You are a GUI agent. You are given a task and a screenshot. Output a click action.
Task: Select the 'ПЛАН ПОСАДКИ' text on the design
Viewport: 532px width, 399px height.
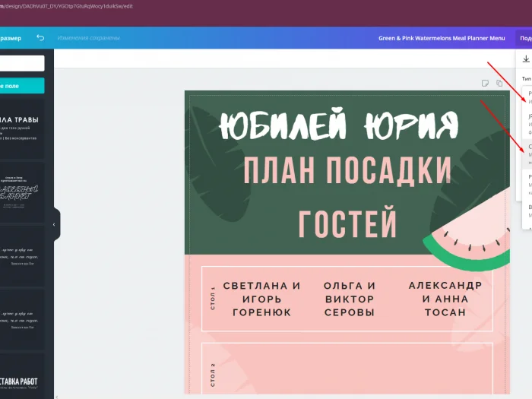pyautogui.click(x=347, y=170)
